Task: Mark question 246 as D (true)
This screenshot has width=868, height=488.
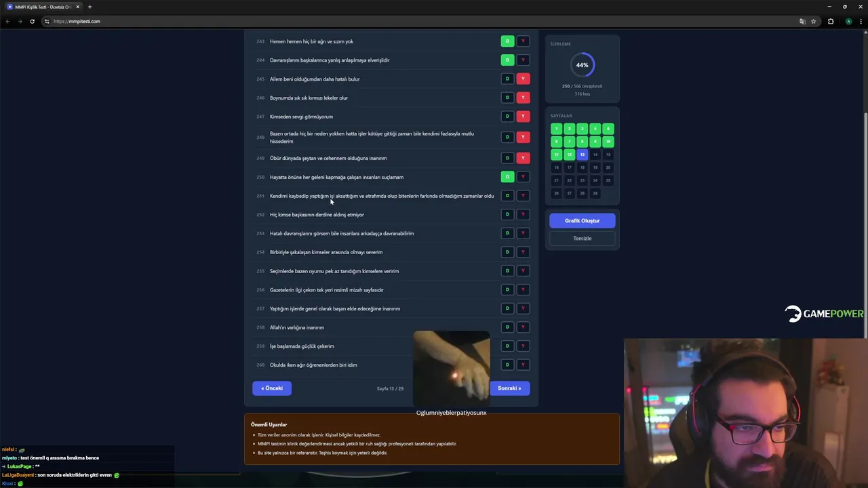Action: pyautogui.click(x=507, y=98)
